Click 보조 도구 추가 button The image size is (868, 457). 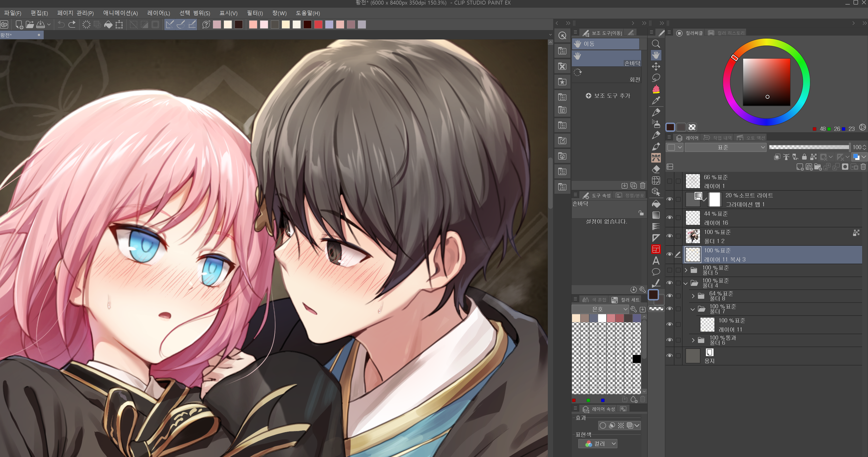click(608, 96)
